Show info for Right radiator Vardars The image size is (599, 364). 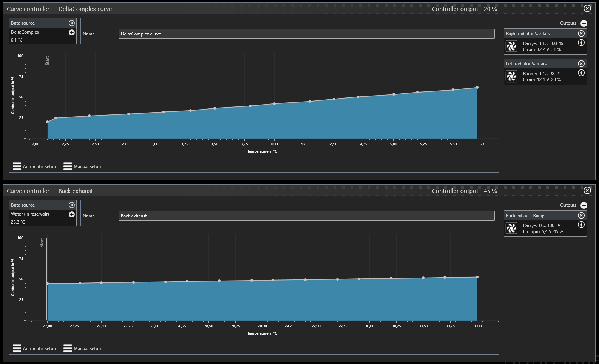pyautogui.click(x=581, y=43)
